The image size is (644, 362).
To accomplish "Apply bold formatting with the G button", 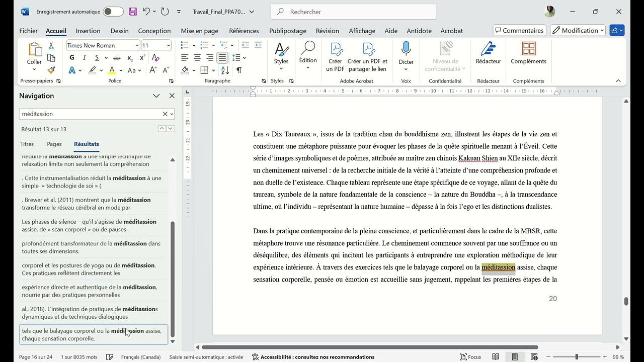I will pyautogui.click(x=72, y=58).
